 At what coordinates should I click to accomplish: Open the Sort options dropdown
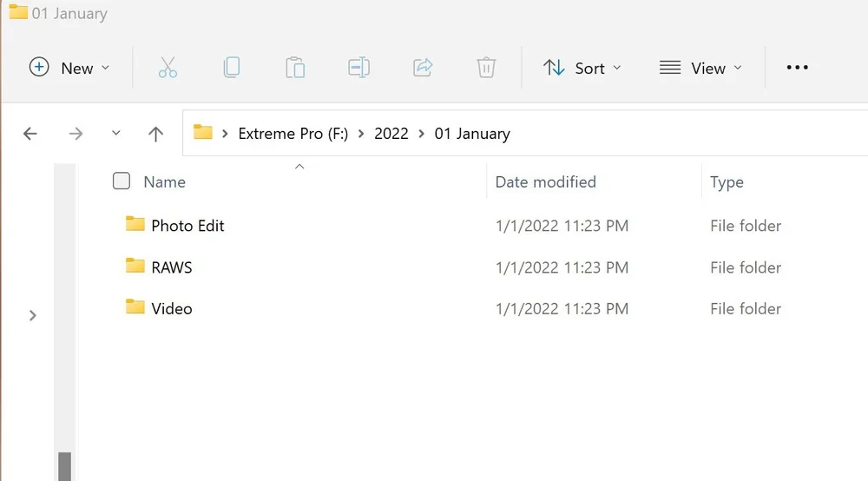(582, 68)
